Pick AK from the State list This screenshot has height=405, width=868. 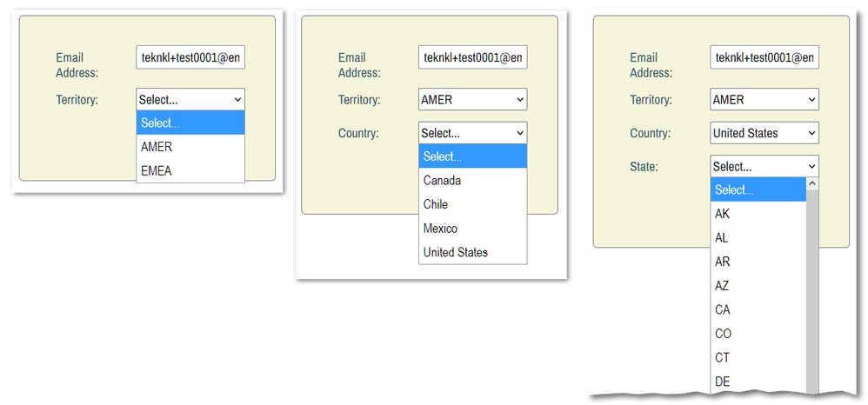(758, 214)
